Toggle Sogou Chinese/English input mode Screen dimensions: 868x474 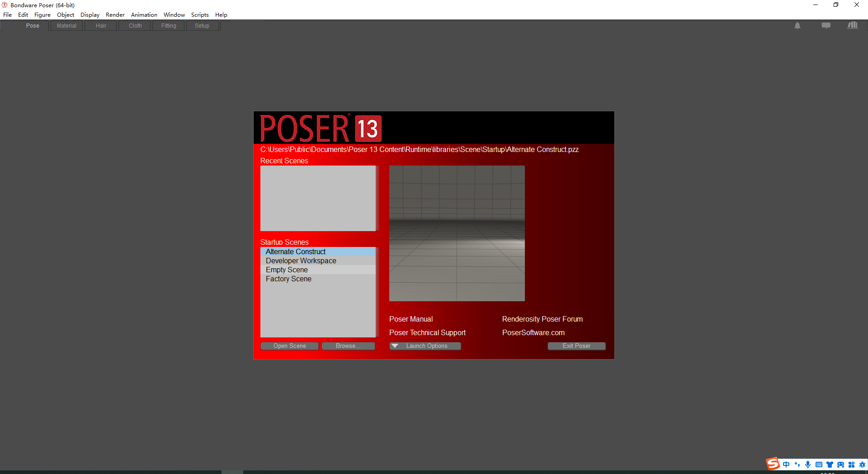click(787, 464)
